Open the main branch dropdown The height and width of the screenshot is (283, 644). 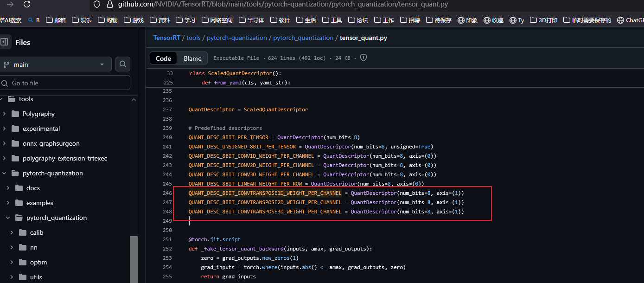tap(56, 64)
